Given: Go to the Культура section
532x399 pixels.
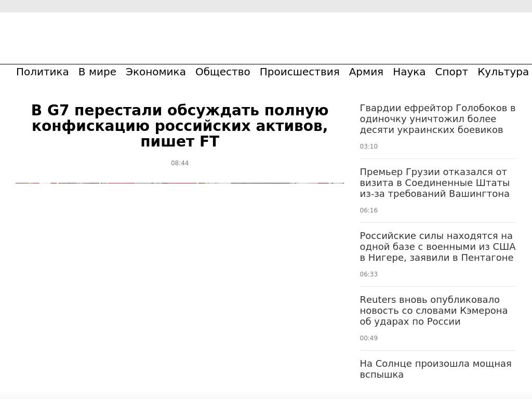Looking at the screenshot, I should coord(502,72).
